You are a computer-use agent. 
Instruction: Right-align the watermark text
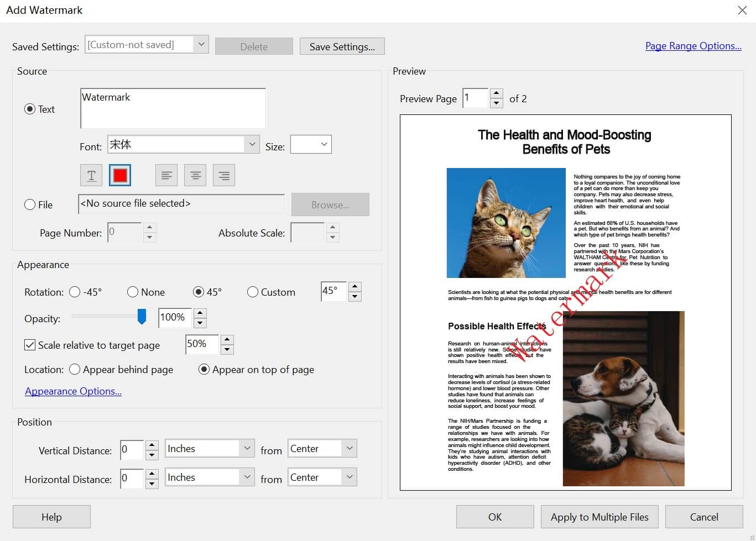tap(223, 175)
